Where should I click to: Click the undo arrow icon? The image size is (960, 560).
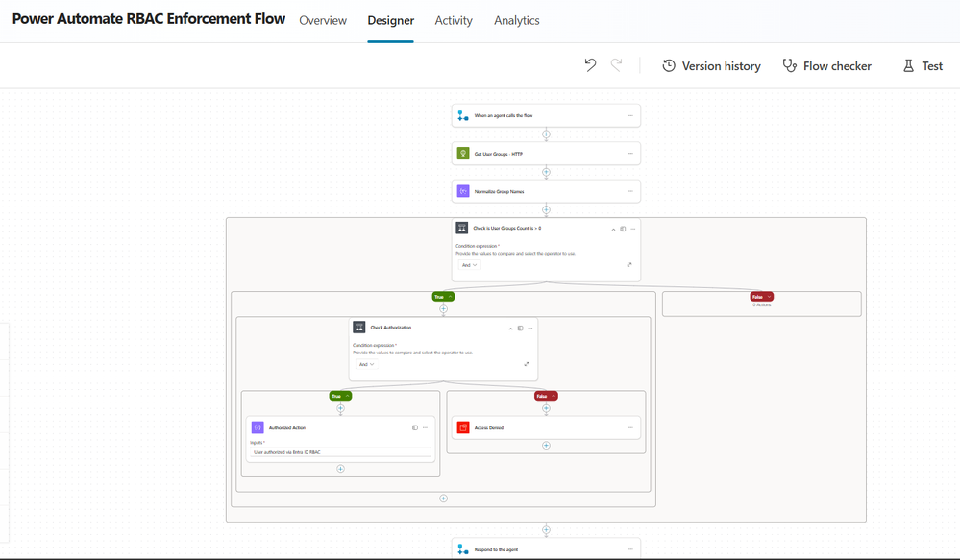coord(590,65)
